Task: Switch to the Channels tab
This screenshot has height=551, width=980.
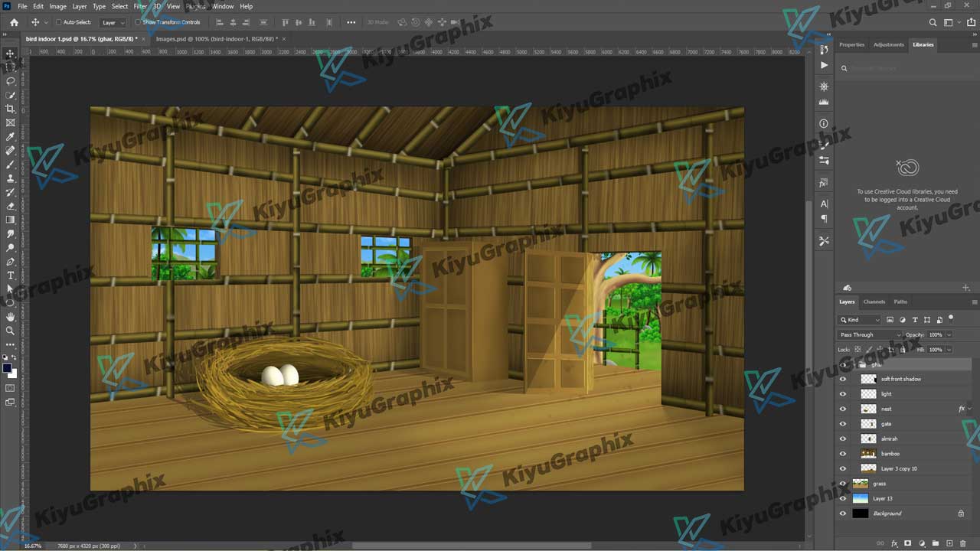Action: click(874, 302)
